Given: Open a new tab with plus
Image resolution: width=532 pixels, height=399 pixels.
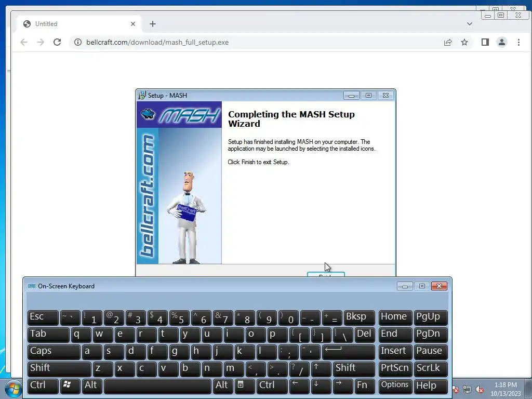Looking at the screenshot, I should coord(153,24).
